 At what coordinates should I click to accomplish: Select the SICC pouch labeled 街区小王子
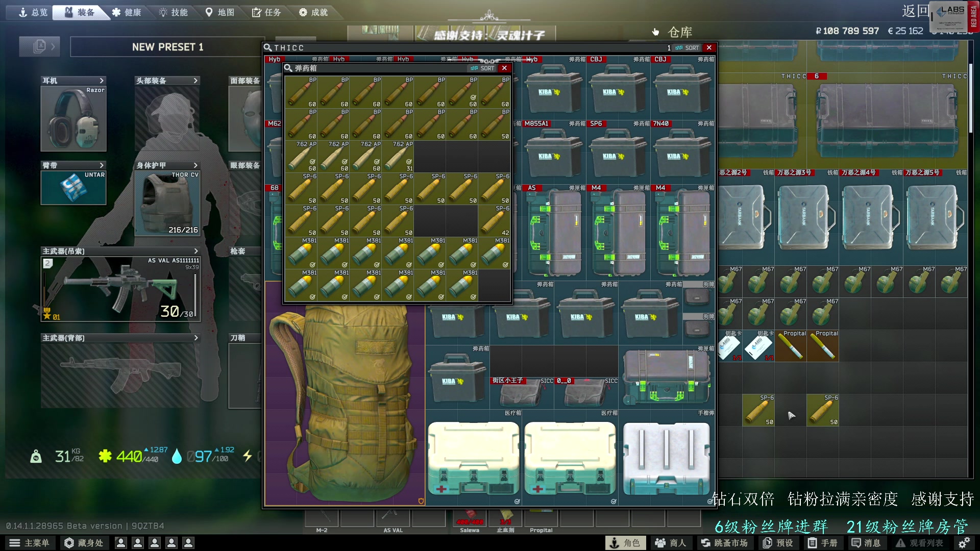pos(522,392)
